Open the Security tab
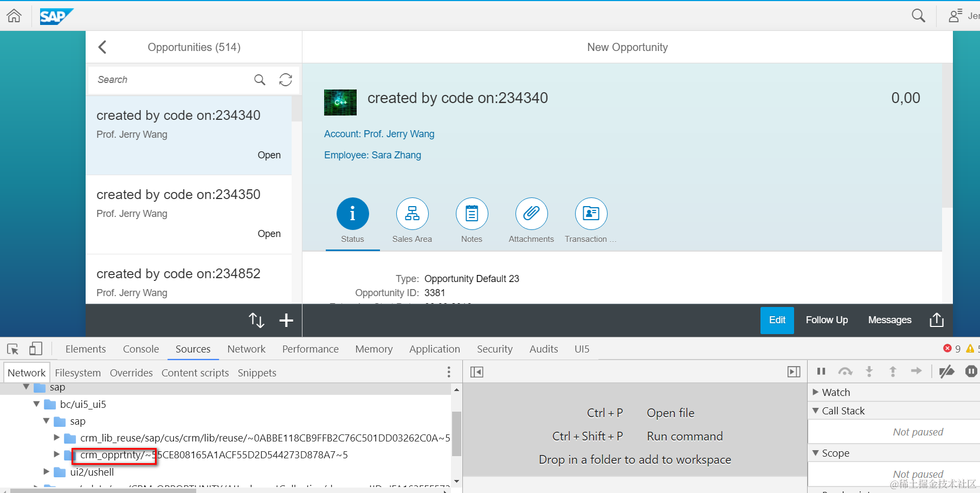Image resolution: width=980 pixels, height=493 pixels. pos(495,349)
